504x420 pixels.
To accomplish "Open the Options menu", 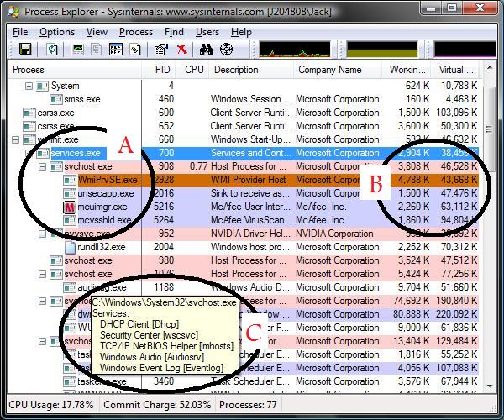I will pyautogui.click(x=57, y=32).
